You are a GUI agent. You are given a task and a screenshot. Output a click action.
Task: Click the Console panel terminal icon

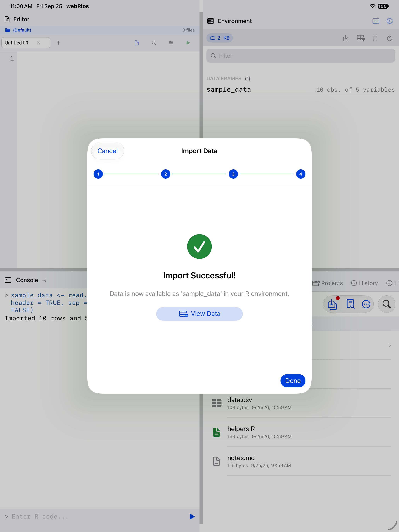click(8, 280)
